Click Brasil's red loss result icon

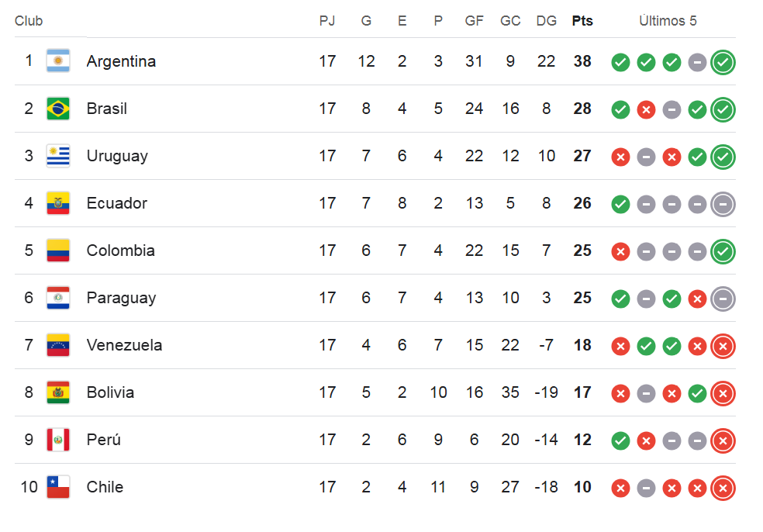click(x=646, y=109)
